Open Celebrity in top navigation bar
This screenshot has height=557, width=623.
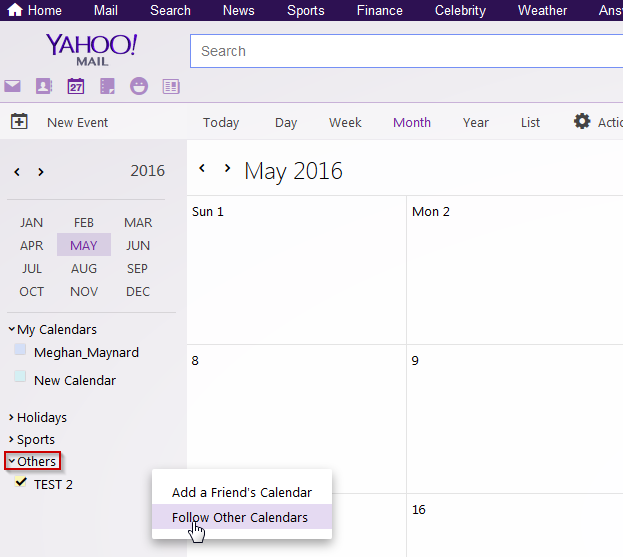click(460, 10)
